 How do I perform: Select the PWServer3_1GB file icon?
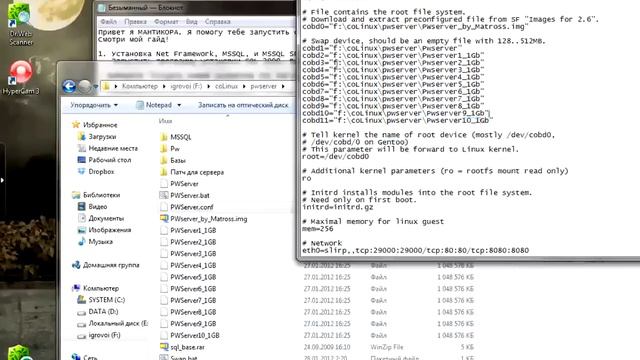click(x=164, y=254)
